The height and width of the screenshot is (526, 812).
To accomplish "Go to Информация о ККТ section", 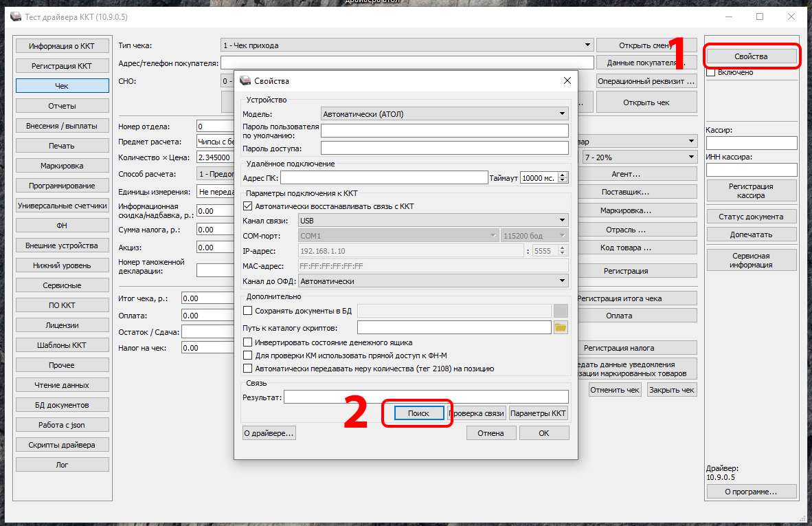I will pyautogui.click(x=62, y=46).
